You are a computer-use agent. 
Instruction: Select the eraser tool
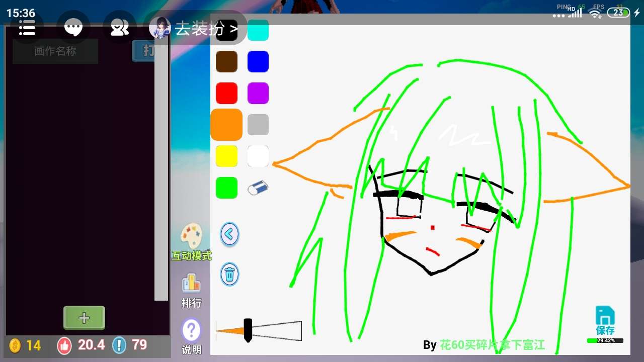click(258, 189)
